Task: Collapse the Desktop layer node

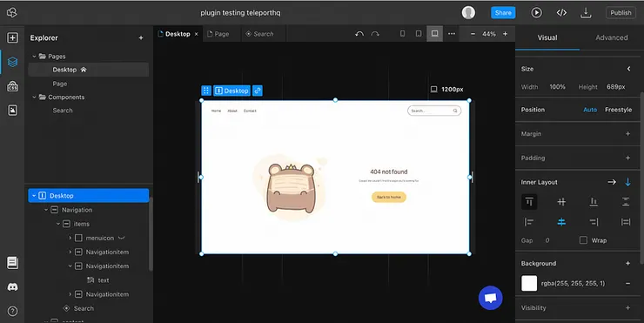Action: (34, 196)
